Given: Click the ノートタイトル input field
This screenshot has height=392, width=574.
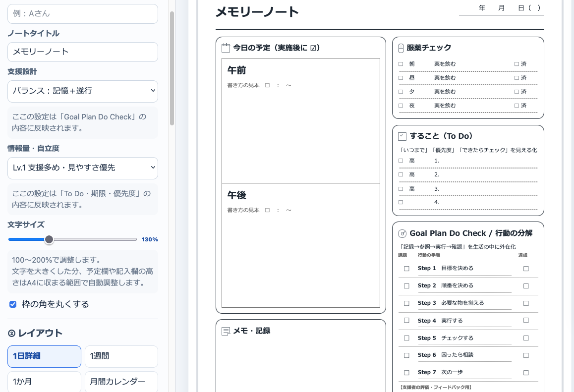Looking at the screenshot, I should click(x=83, y=52).
